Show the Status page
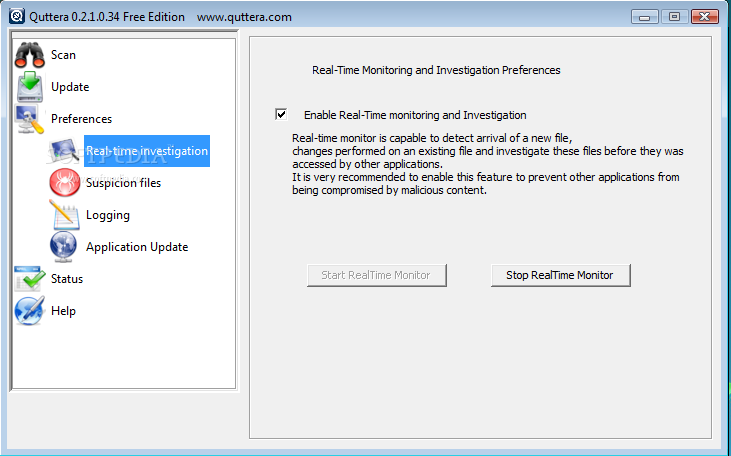 [67, 279]
